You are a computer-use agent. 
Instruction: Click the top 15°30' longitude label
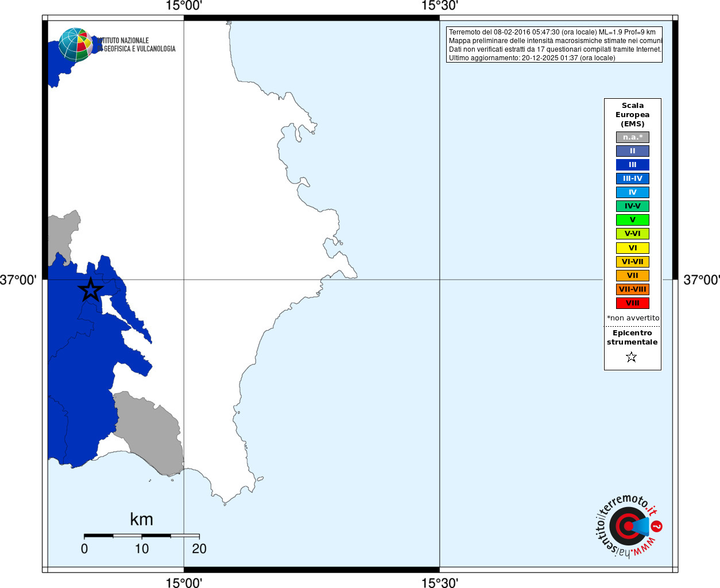[439, 6]
